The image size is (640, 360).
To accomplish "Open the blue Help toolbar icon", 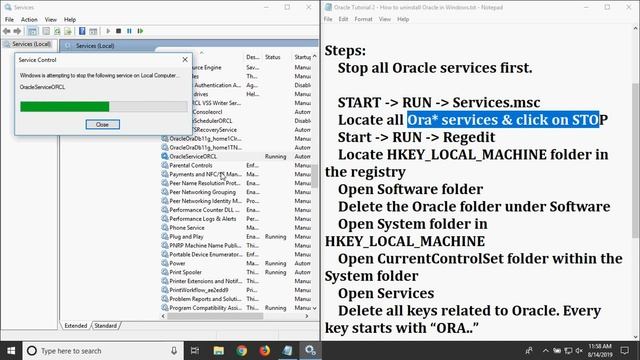I will tap(82, 31).
